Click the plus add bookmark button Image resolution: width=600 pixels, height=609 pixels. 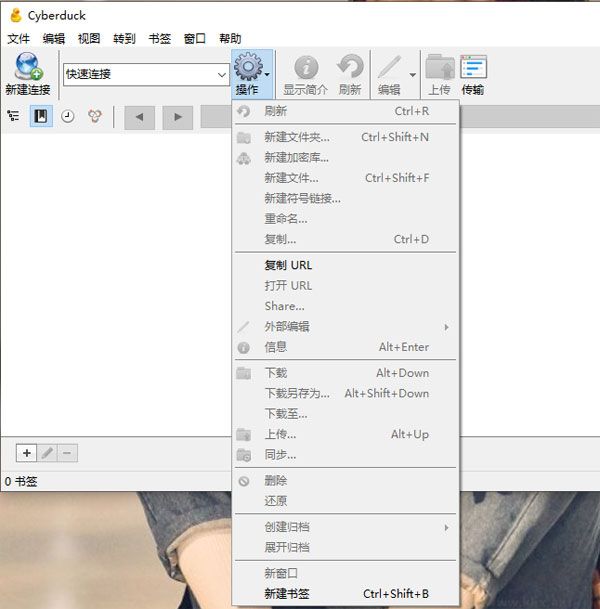[x=27, y=453]
